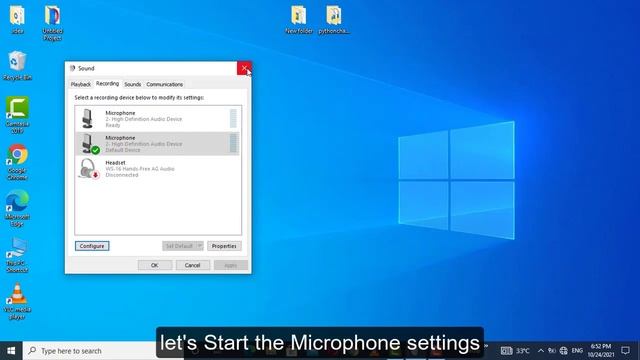
Task: Open the idea folder on desktop
Action: point(17,19)
